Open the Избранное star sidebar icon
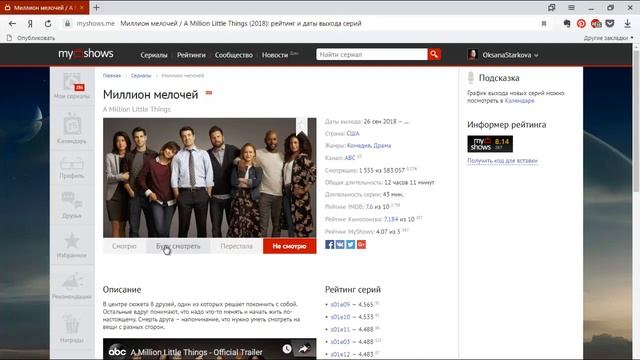The width and height of the screenshot is (640, 360). click(x=72, y=245)
